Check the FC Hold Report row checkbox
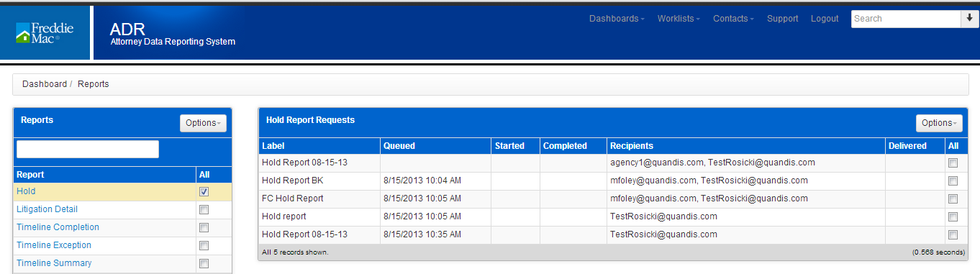 [953, 199]
